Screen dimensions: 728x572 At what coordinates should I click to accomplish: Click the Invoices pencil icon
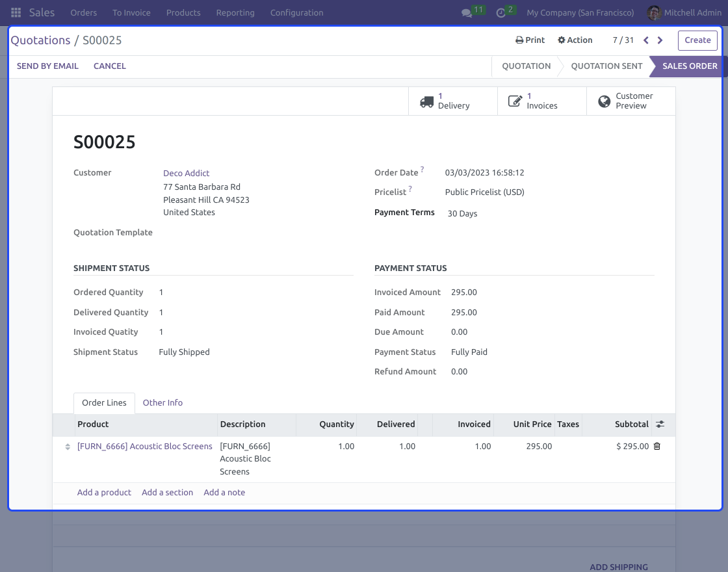515,101
